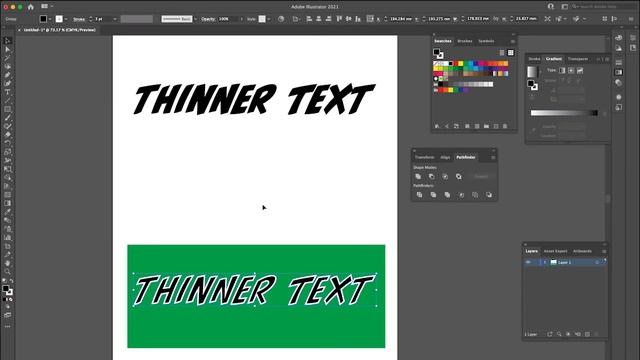Click the Home icon
Image resolution: width=640 pixels, height=360 pixels.
pyautogui.click(x=31, y=7)
